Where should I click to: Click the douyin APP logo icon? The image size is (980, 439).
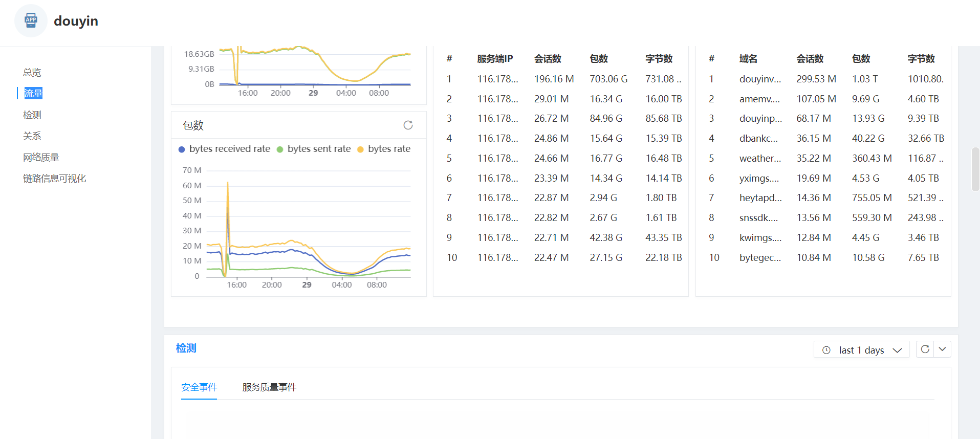pyautogui.click(x=31, y=21)
